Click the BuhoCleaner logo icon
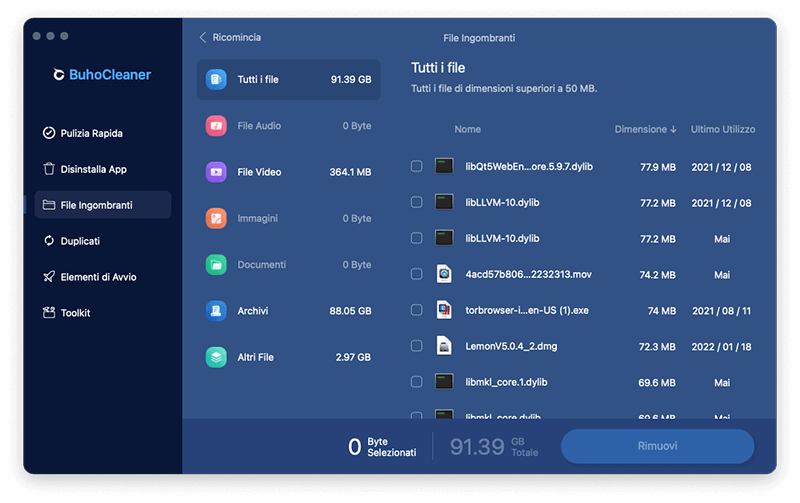Image resolution: width=800 pixels, height=503 pixels. pos(59,74)
